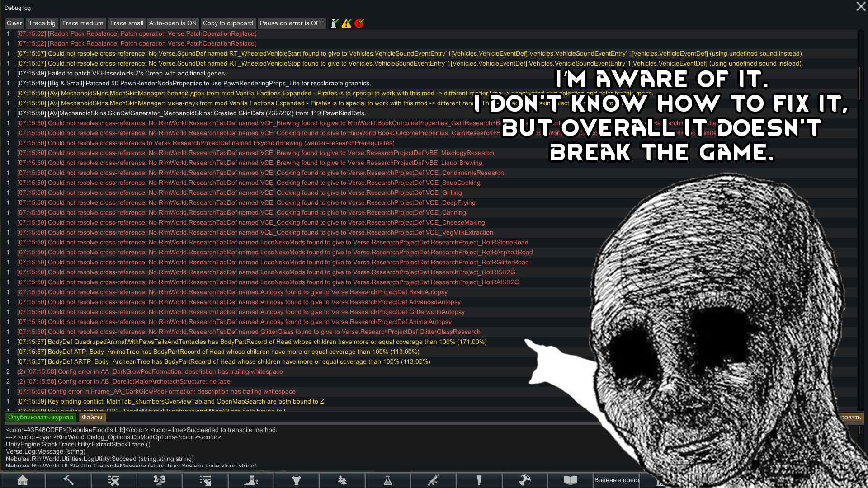Clear the debug log
The height and width of the screenshot is (488, 868).
(x=14, y=23)
